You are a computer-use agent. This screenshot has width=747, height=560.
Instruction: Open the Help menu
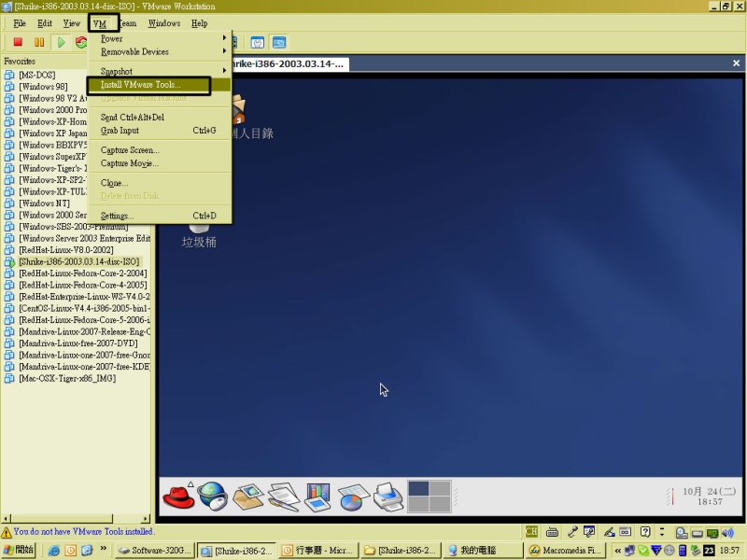[199, 23]
